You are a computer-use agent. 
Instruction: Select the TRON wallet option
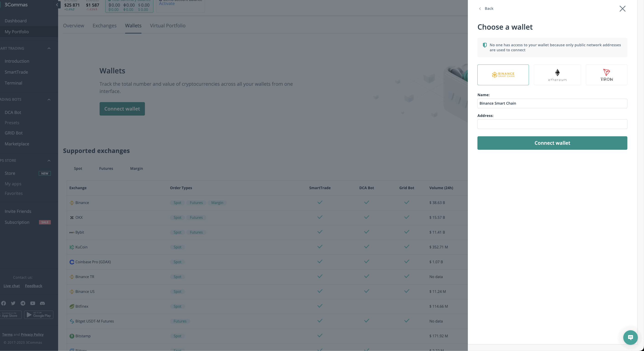pos(606,75)
